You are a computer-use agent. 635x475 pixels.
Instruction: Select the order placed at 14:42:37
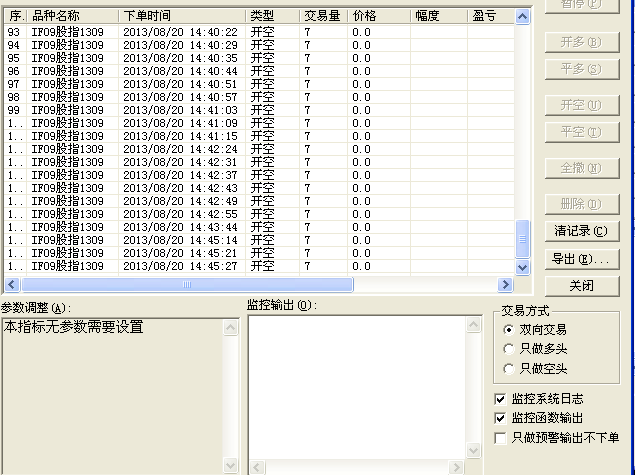pos(259,175)
